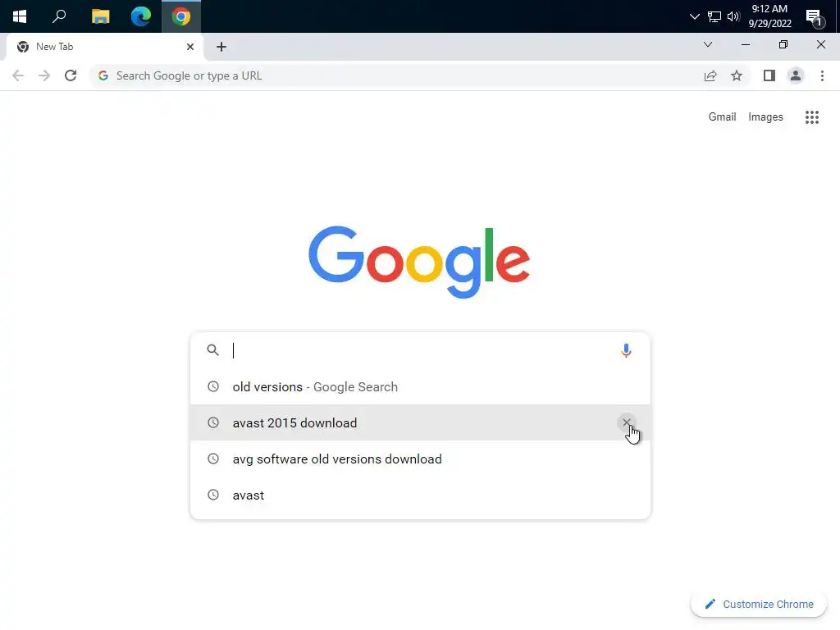The height and width of the screenshot is (630, 840).
Task: Open File Explorer from the taskbar
Action: [x=100, y=16]
